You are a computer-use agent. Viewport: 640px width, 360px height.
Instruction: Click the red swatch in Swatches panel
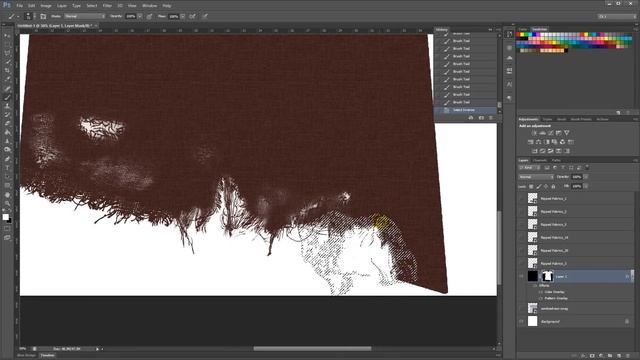[x=518, y=35]
